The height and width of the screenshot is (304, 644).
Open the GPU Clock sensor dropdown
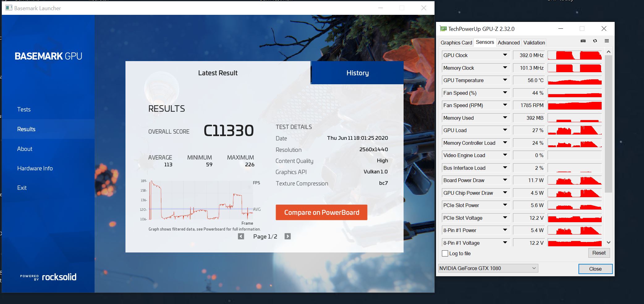click(505, 55)
